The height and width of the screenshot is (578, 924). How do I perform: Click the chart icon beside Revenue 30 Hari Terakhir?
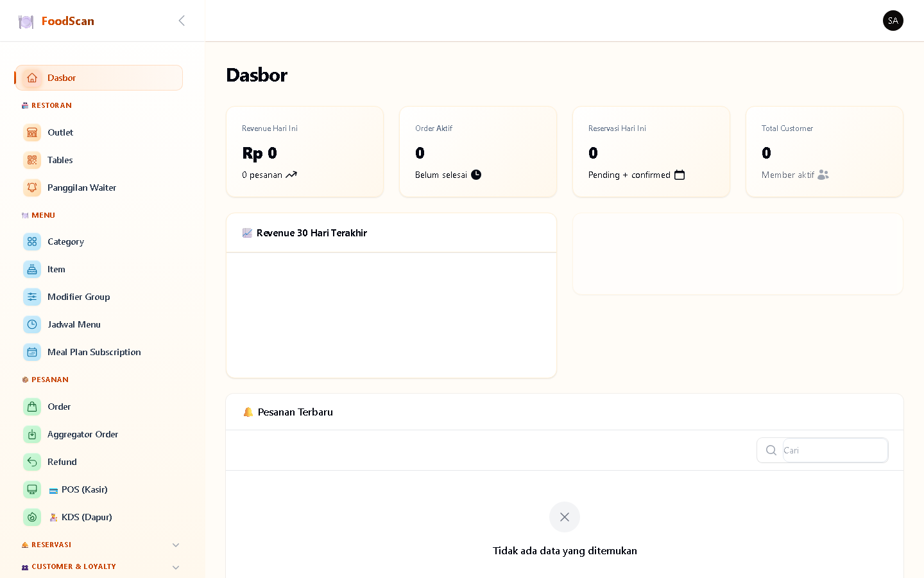[x=247, y=232]
